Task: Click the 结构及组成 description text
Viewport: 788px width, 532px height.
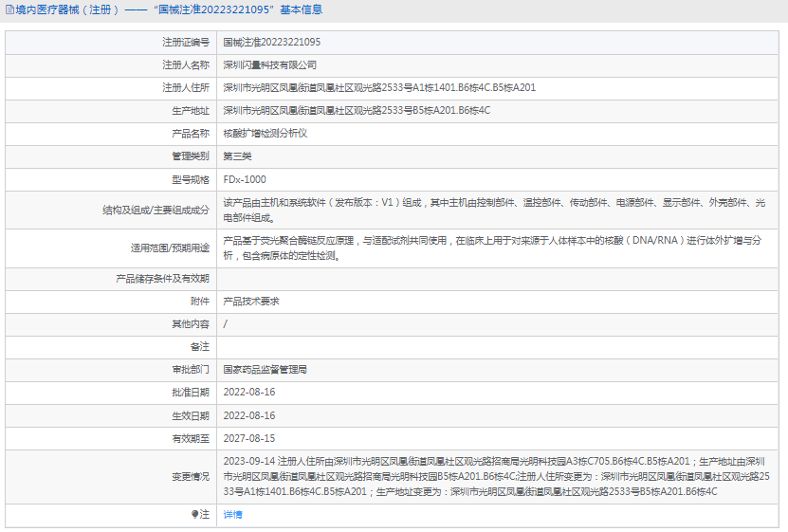Action: pos(494,210)
